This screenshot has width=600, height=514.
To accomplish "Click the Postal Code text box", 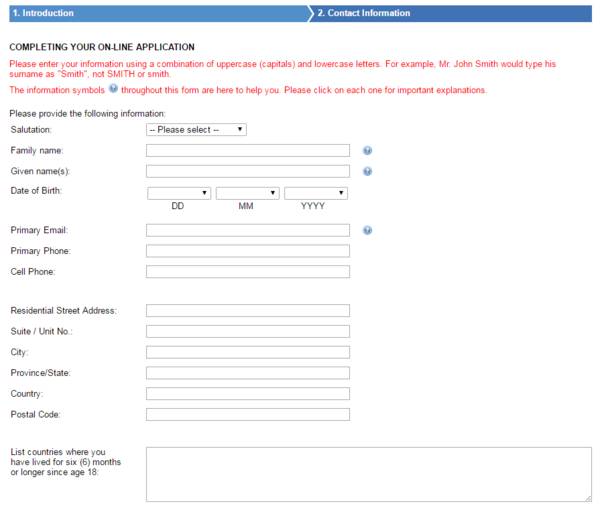I will (x=248, y=414).
